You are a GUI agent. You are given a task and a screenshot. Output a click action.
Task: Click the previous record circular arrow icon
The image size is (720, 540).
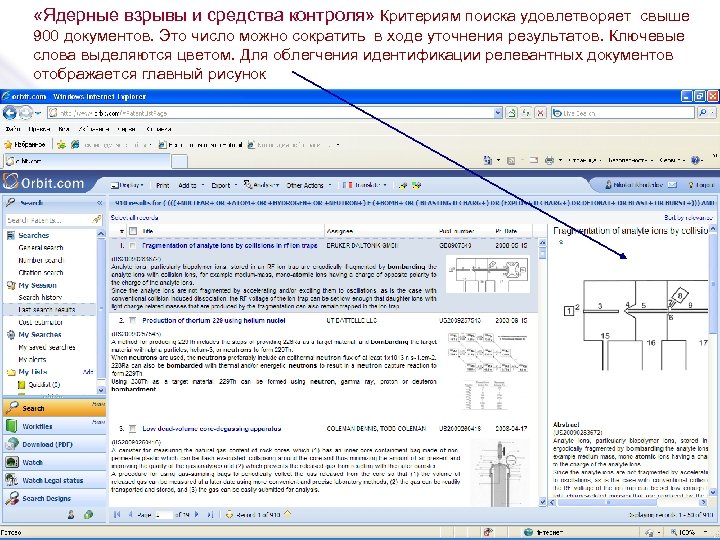coord(230,515)
